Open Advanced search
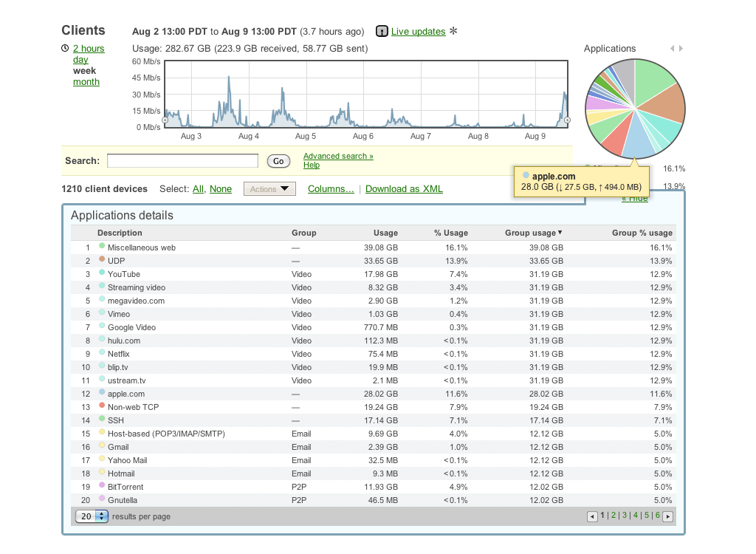The width and height of the screenshot is (756, 554). pos(338,156)
